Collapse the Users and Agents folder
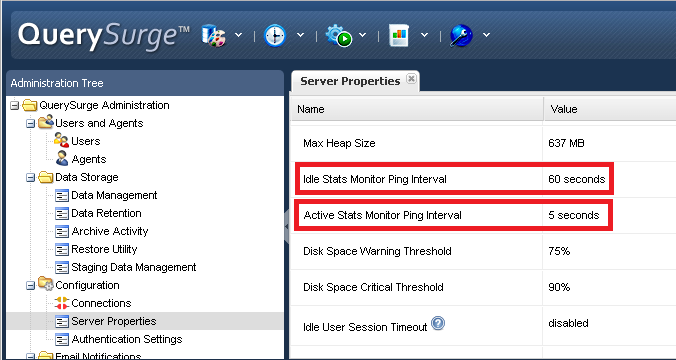This screenshot has width=676, height=360. click(30, 123)
